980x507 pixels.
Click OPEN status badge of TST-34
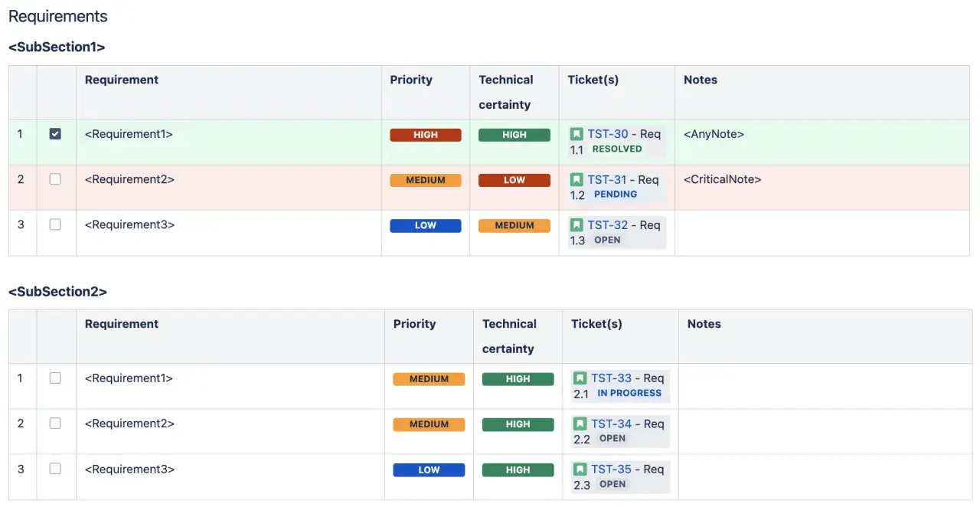click(612, 439)
